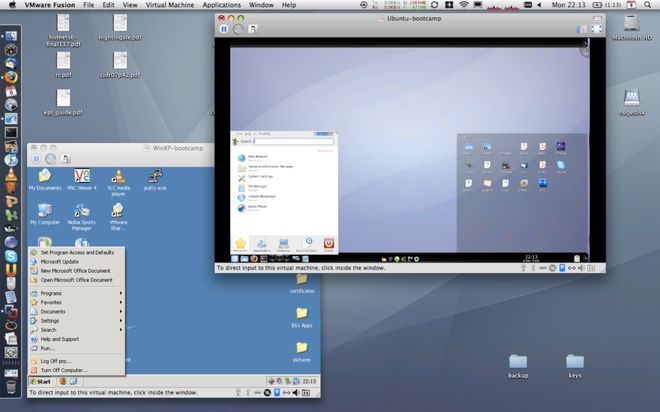Viewport: 660px width, 412px height.
Task: Toggle network adapter icon in Ubuntu-bootcamp status bar
Action: [572, 268]
